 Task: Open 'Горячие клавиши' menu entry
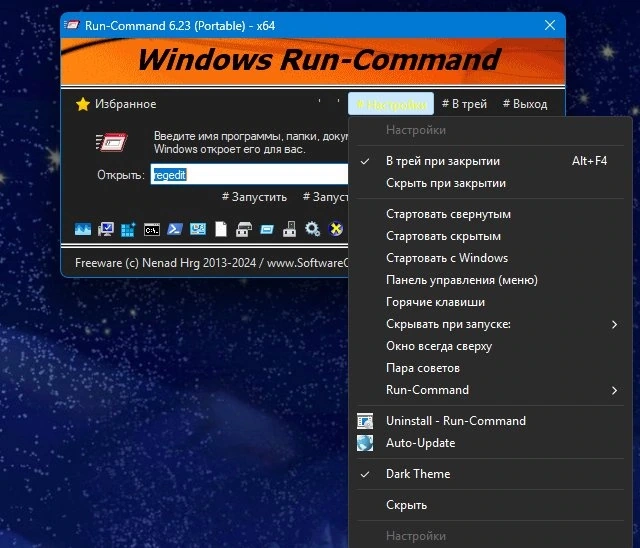(x=489, y=302)
